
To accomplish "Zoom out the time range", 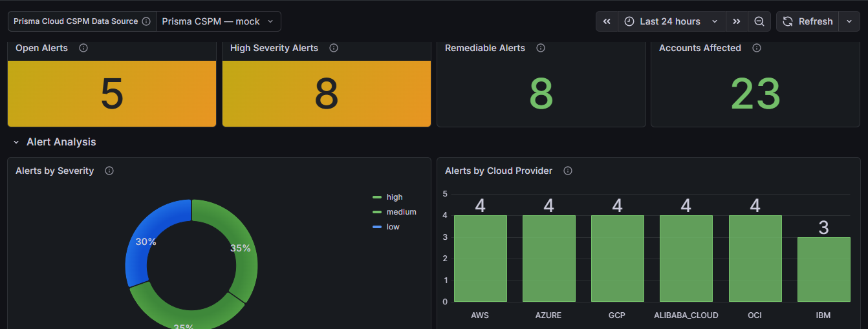I will [759, 21].
